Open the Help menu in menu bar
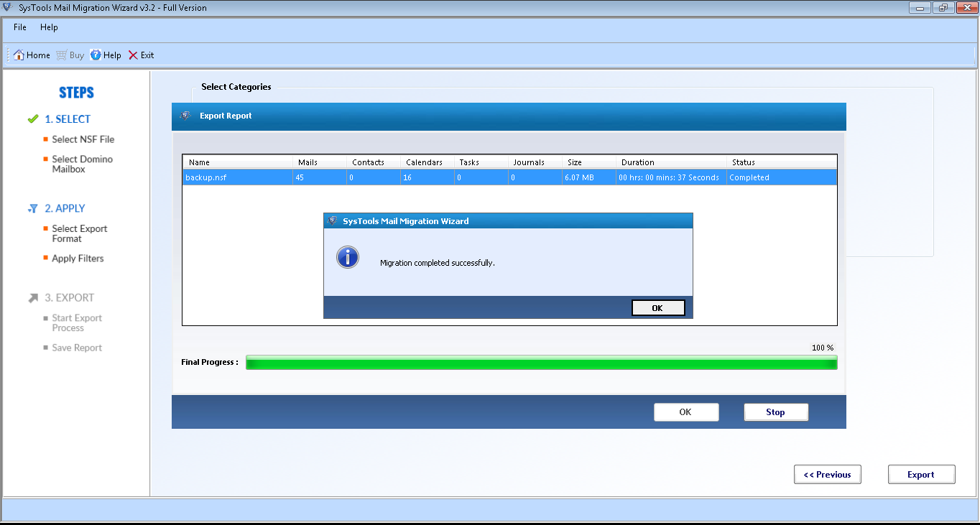This screenshot has width=980, height=525. click(x=49, y=27)
